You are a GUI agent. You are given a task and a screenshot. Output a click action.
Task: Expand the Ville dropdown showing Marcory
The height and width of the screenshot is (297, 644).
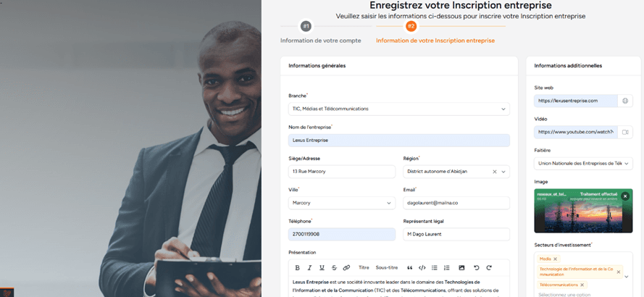(341, 203)
